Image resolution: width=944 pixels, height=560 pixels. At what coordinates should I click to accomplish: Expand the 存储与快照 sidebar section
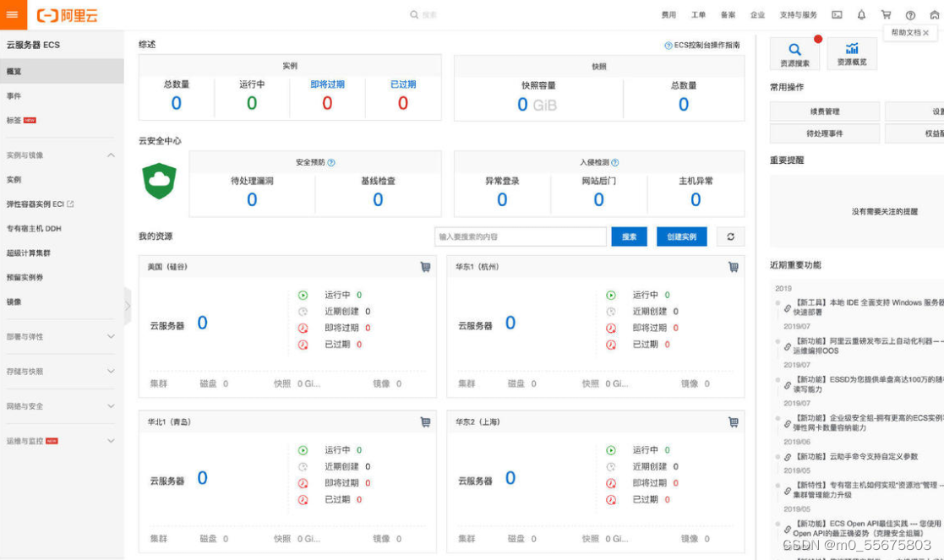tap(111, 371)
